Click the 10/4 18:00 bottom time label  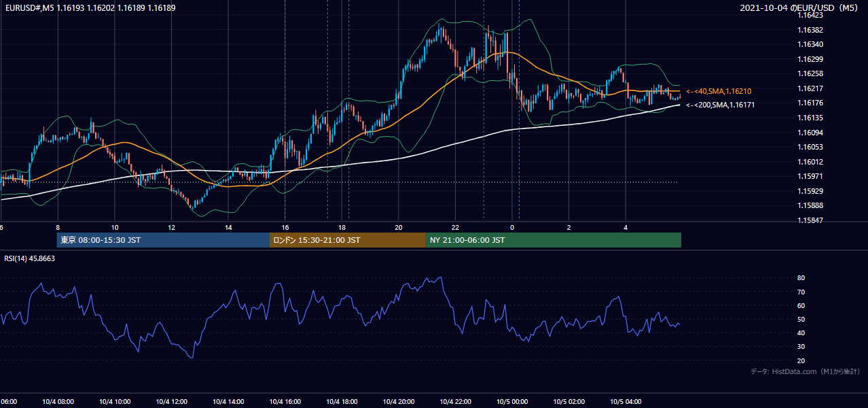pos(342,402)
